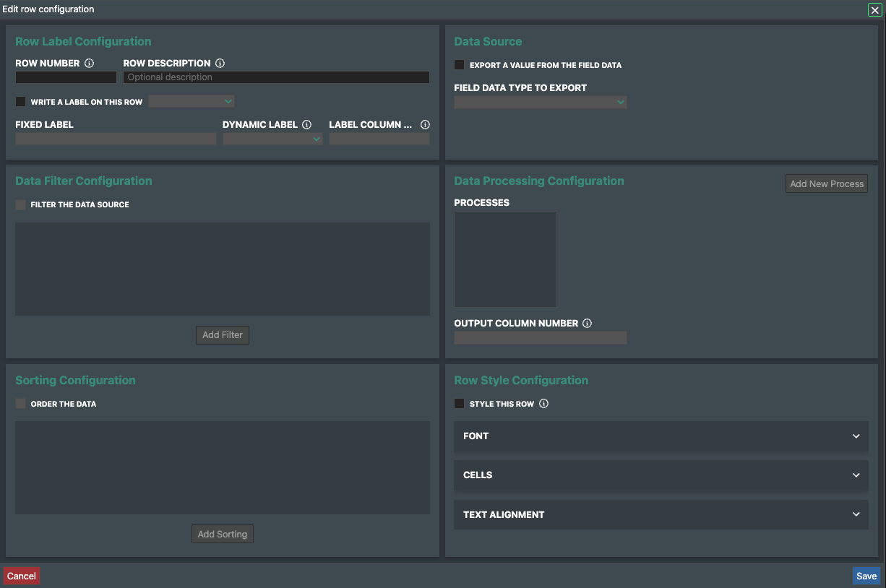Check Export a Value from the Field Data
This screenshot has width=886, height=588.
[460, 65]
